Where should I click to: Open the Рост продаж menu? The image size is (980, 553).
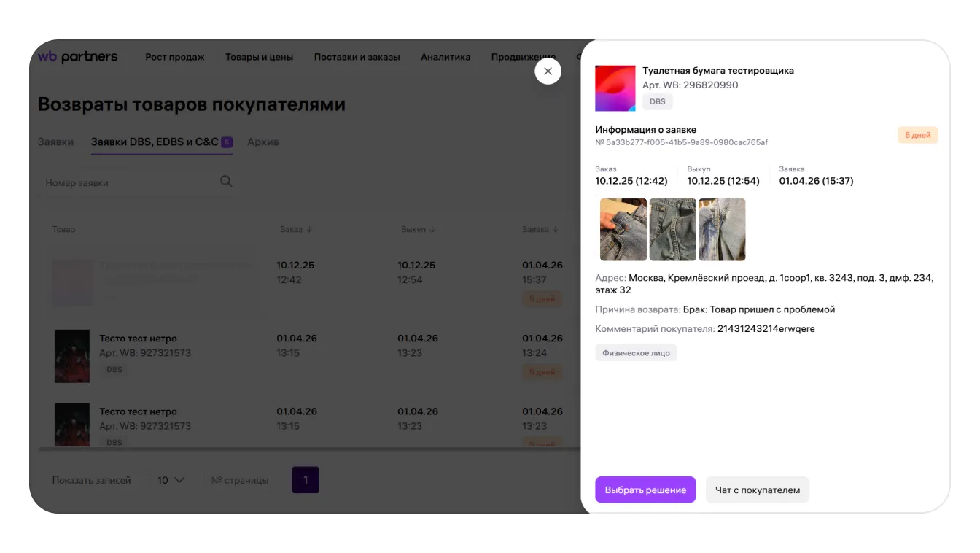[174, 57]
